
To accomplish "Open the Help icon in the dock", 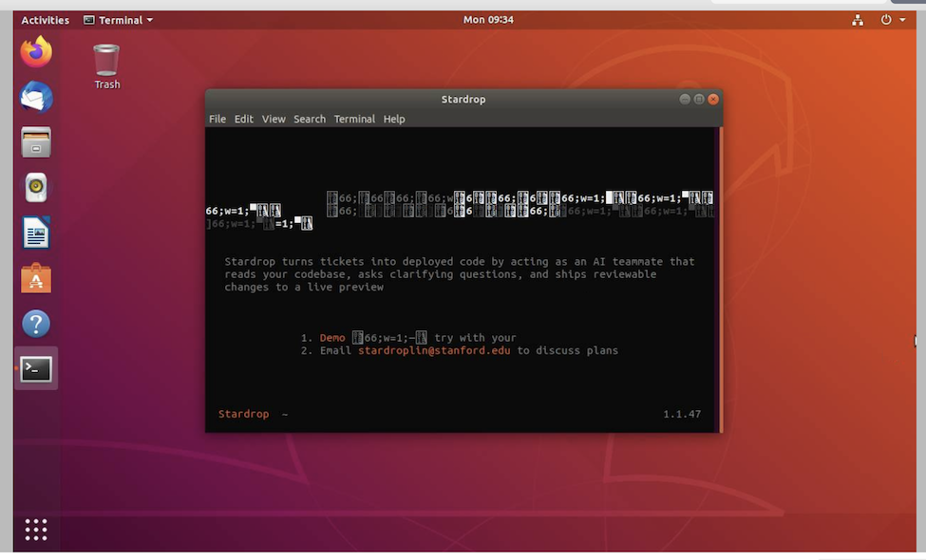I will pyautogui.click(x=36, y=324).
